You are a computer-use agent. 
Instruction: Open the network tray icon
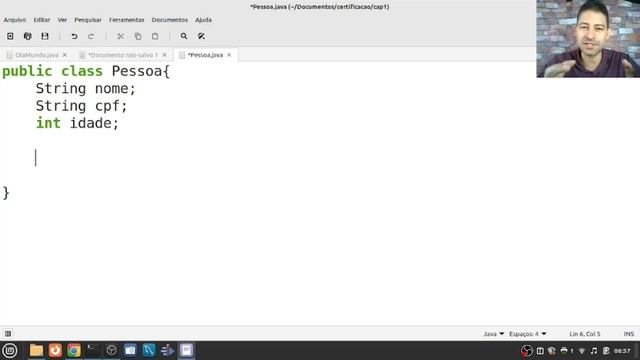pyautogui.click(x=582, y=351)
